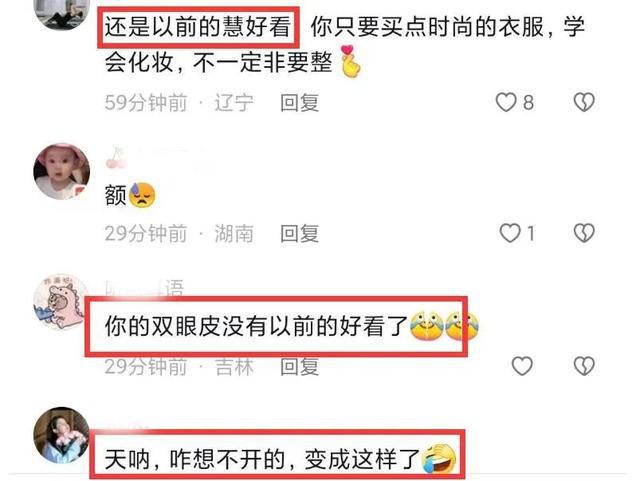Tap the 59分钟前 · 辽宁 timestamp
This screenshot has width=640, height=481.
[179, 102]
